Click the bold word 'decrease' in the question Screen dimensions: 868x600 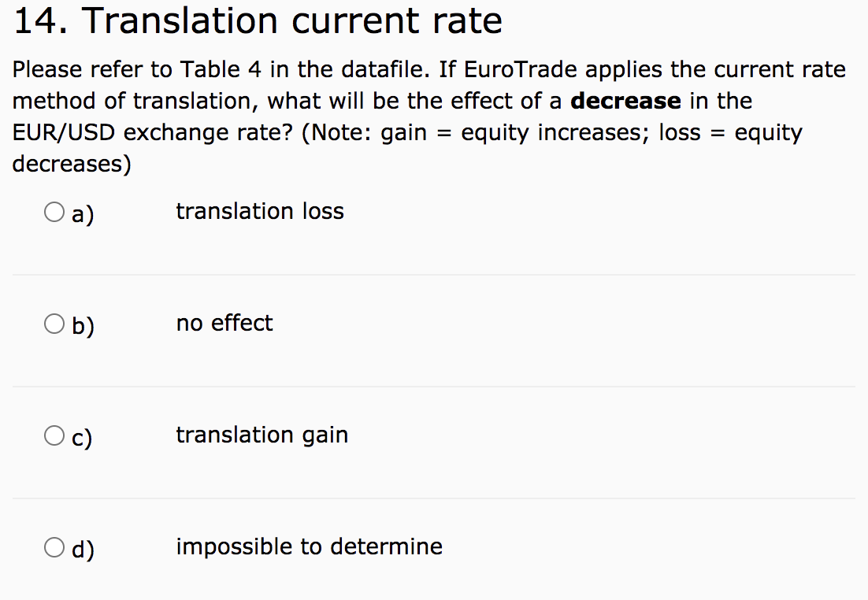click(x=625, y=101)
